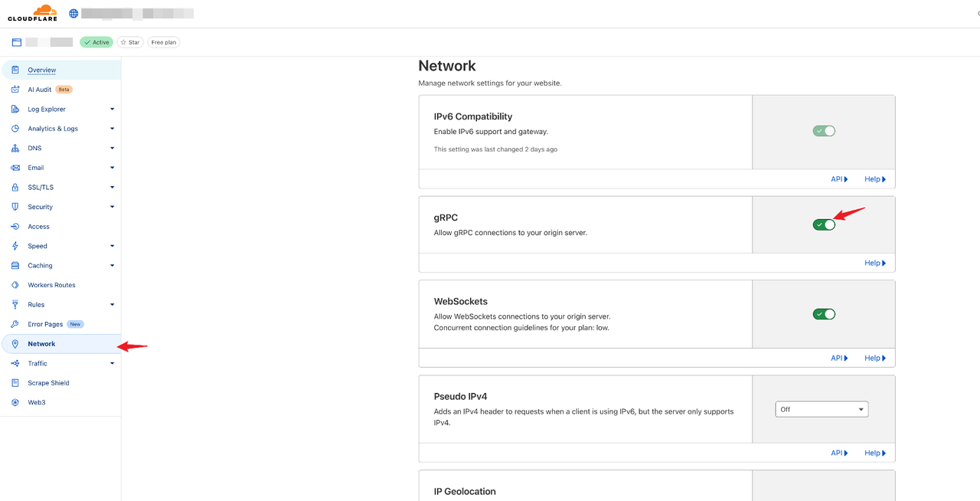Open the Speed section icon
980x501 pixels.
(15, 245)
